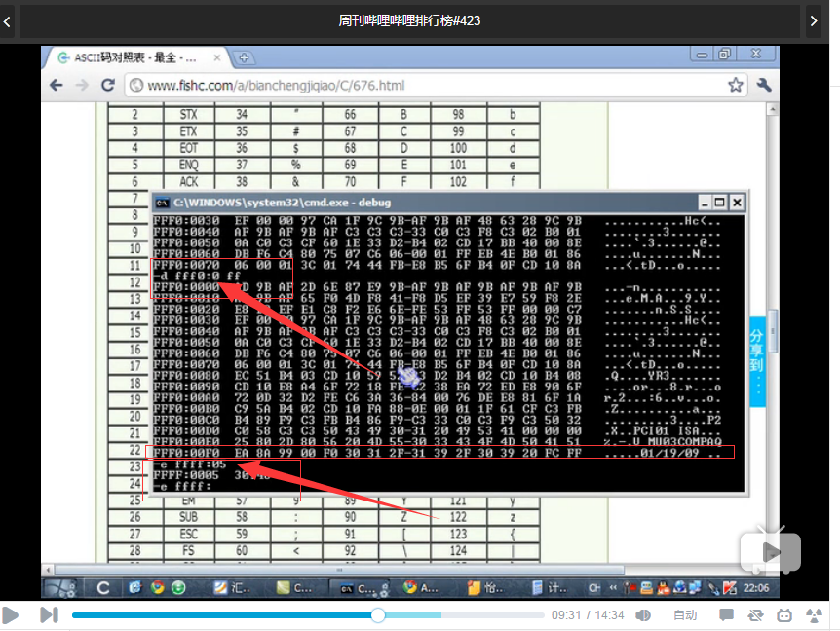Switch to the green C... taskbar window
Viewport: 840px width, 631px height.
[293, 588]
